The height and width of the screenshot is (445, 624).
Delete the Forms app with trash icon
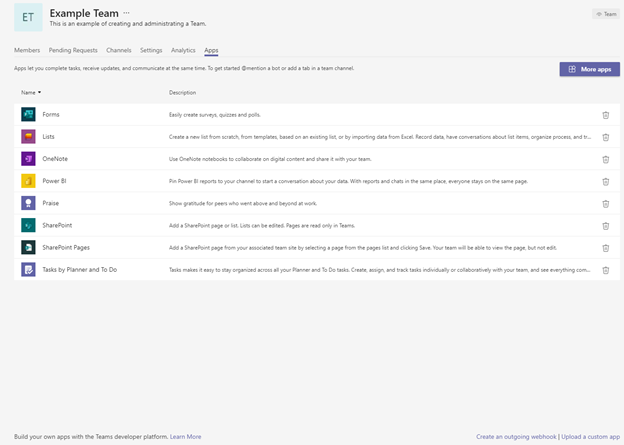click(x=606, y=115)
